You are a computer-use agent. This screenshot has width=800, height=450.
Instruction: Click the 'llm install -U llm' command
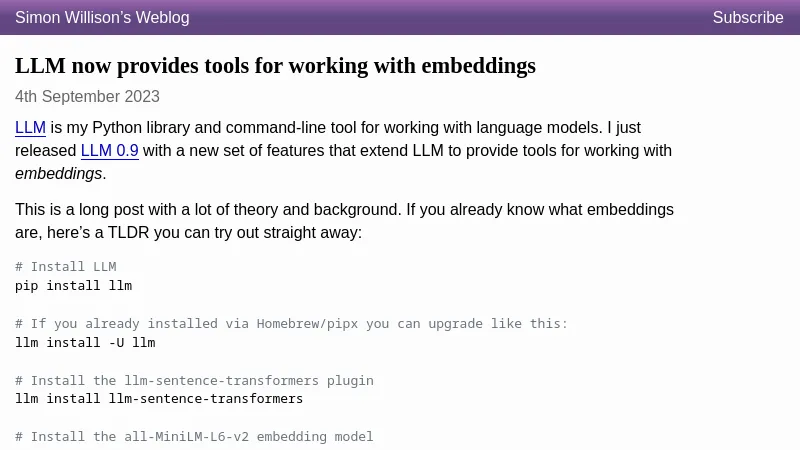tap(85, 343)
